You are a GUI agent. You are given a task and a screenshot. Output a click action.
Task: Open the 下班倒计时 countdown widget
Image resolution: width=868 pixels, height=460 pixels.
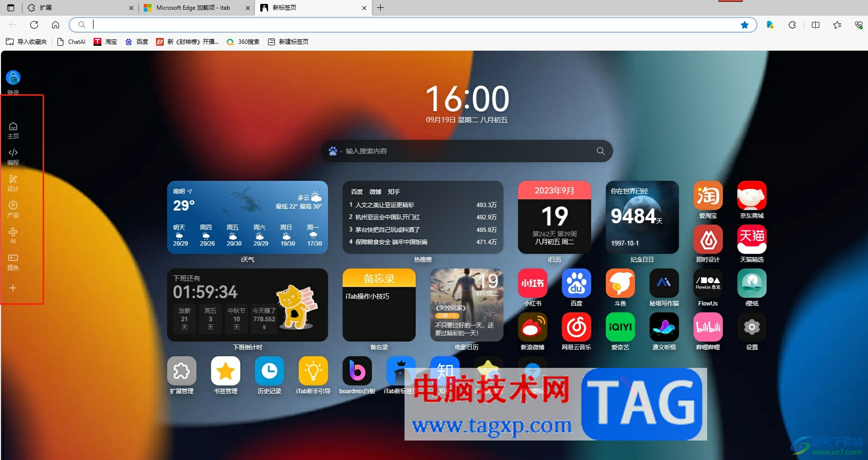[x=247, y=305]
